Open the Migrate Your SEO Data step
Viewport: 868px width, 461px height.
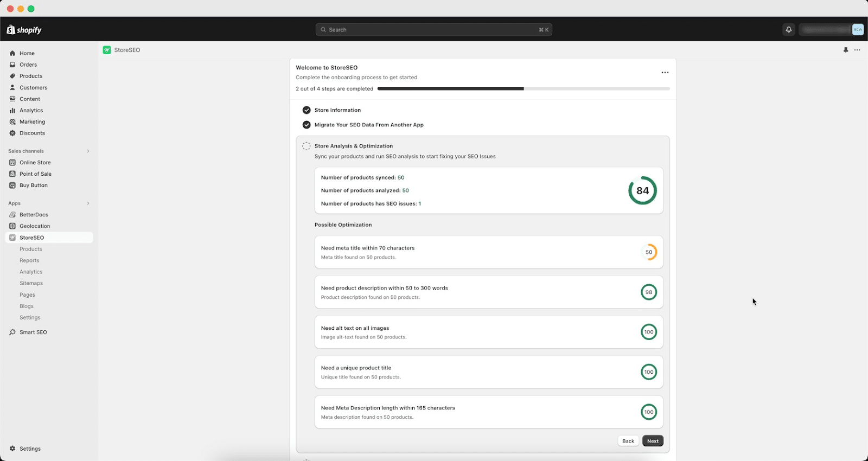[x=369, y=125]
